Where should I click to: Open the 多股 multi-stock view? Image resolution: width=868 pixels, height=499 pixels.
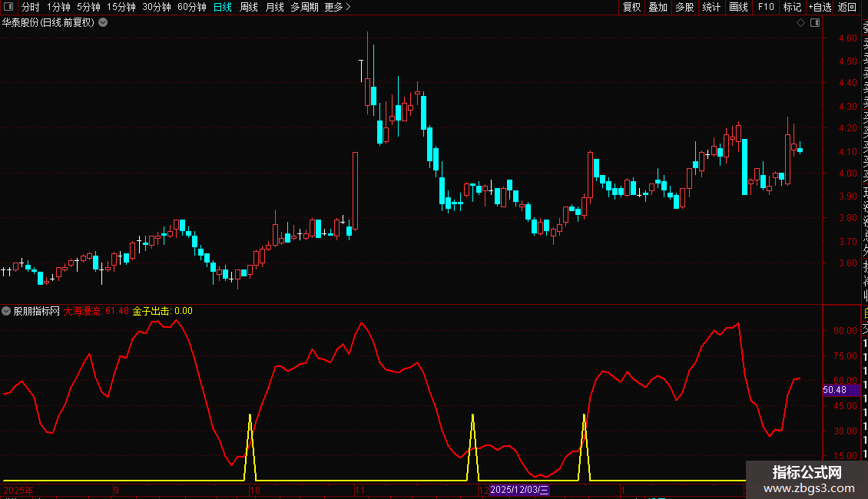pyautogui.click(x=684, y=7)
